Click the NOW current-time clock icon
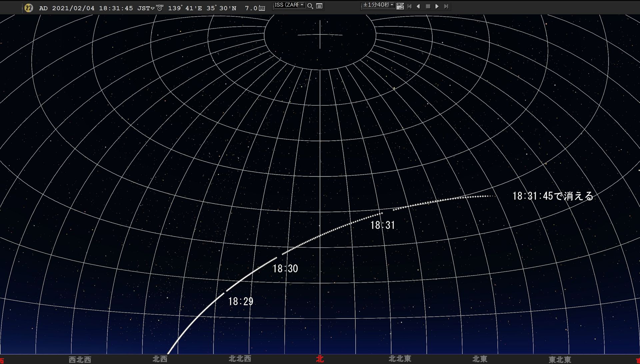This screenshot has width=640, height=364. [x=160, y=8]
